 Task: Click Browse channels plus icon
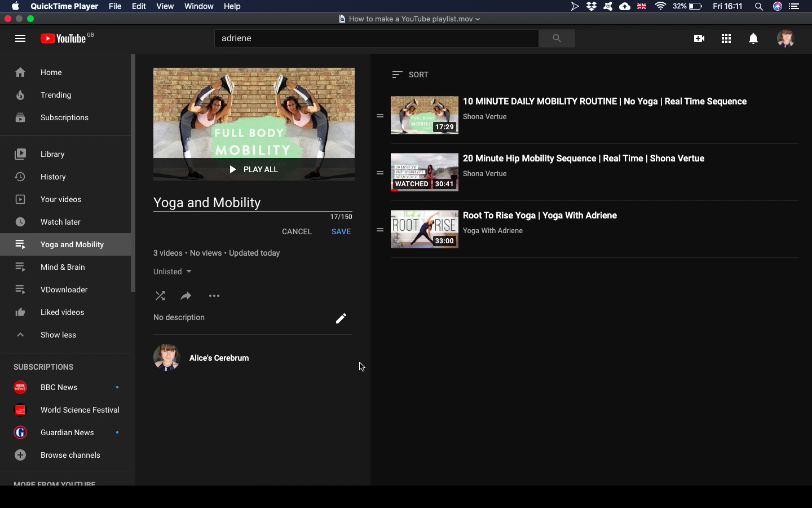tap(20, 455)
